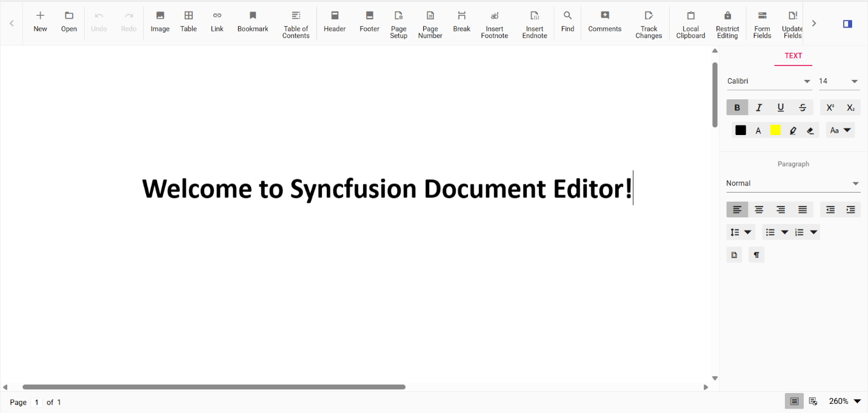
Task: Create a New document
Action: click(x=40, y=23)
